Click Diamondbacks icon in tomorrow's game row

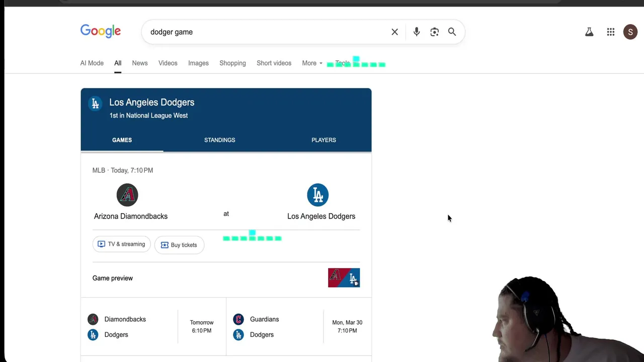(x=93, y=319)
